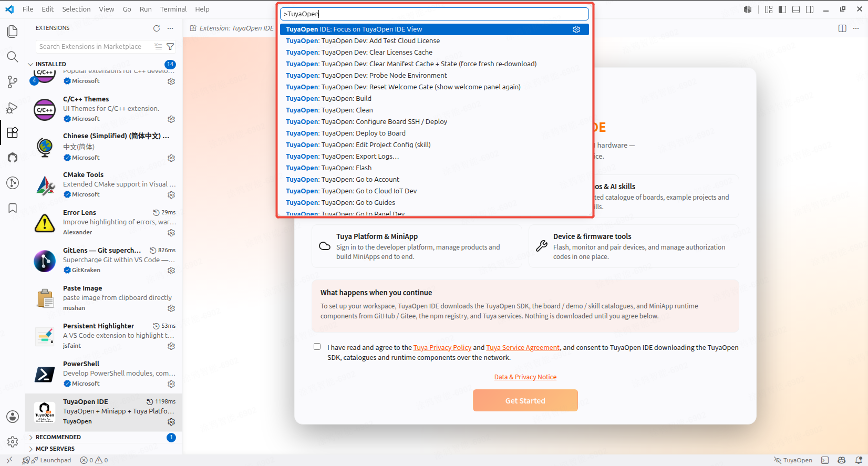This screenshot has height=466, width=868.
Task: Open the Run and Debug view
Action: point(13,108)
